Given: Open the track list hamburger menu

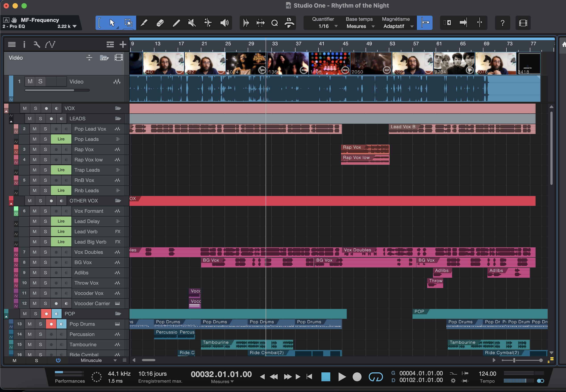Looking at the screenshot, I should tap(12, 44).
